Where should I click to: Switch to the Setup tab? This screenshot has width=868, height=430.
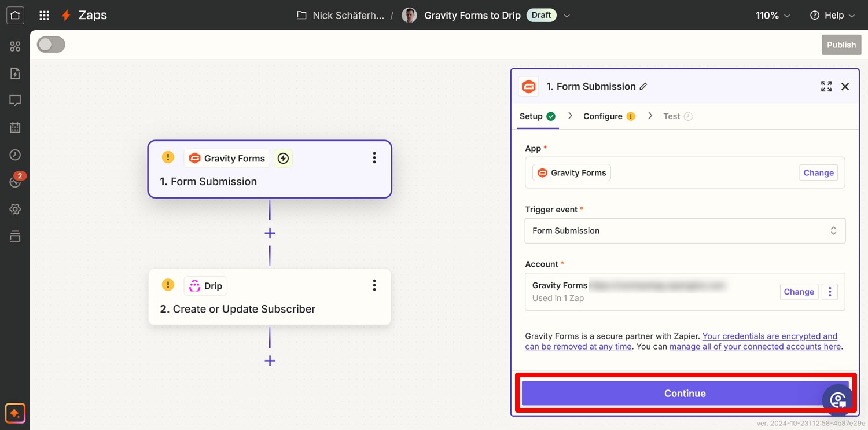point(538,116)
